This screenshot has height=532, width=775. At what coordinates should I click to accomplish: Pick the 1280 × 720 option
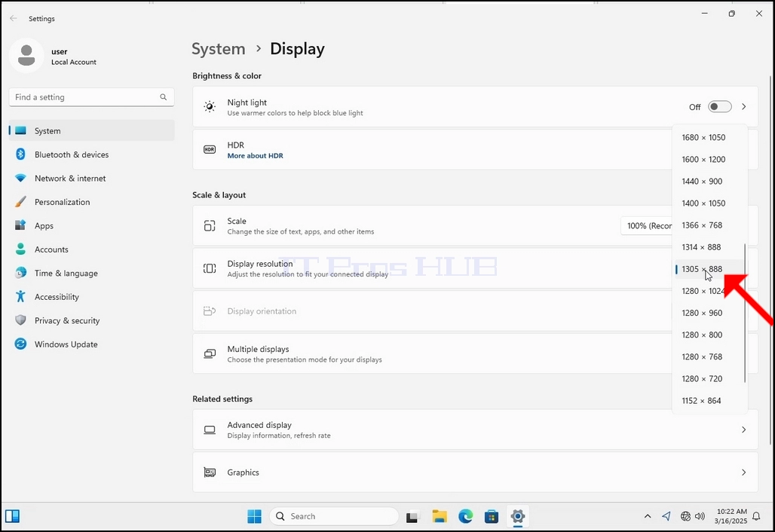(709, 379)
